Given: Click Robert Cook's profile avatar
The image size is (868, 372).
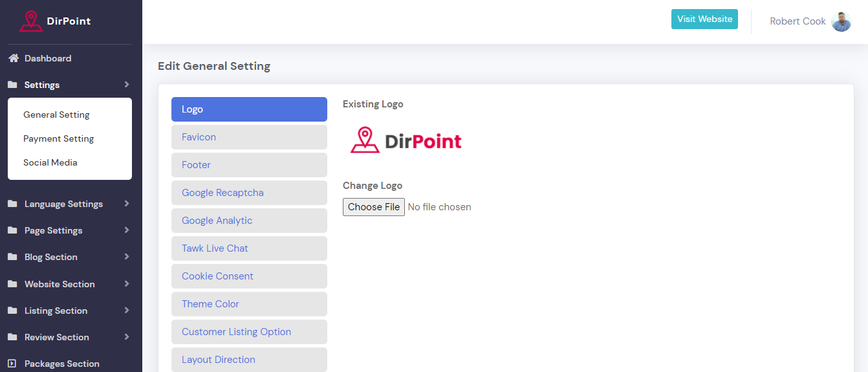Looking at the screenshot, I should tap(841, 21).
